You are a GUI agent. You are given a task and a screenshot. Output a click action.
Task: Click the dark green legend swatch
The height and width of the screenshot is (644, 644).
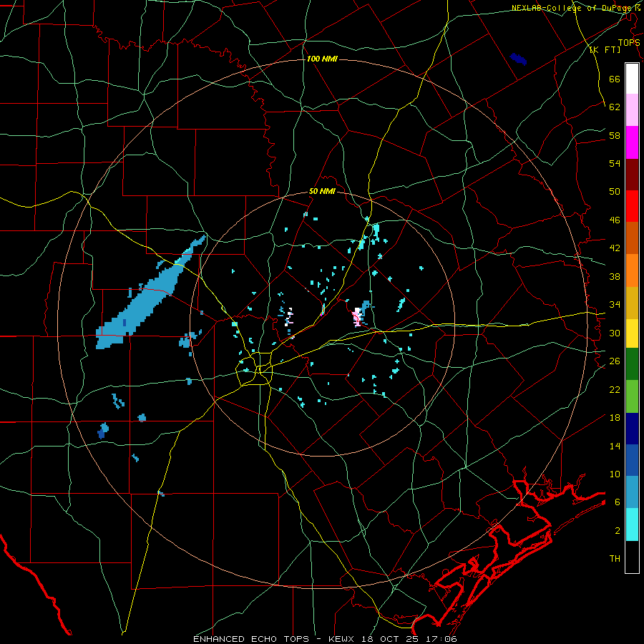click(632, 364)
